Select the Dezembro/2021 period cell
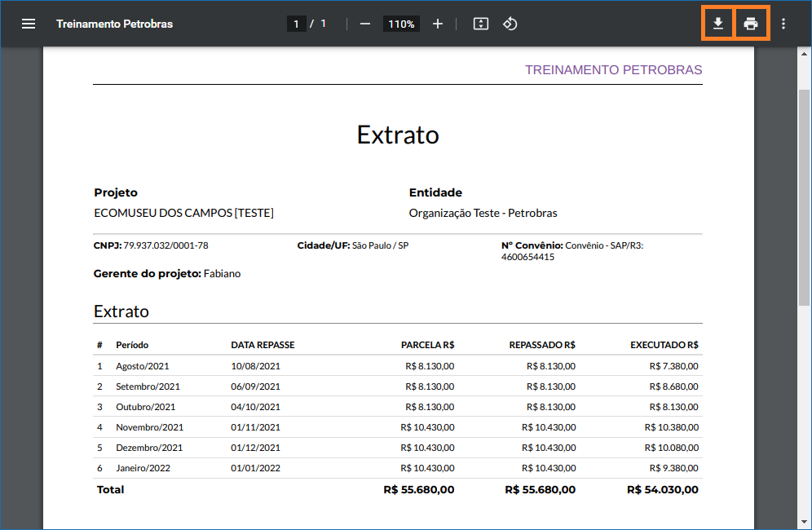 click(149, 448)
